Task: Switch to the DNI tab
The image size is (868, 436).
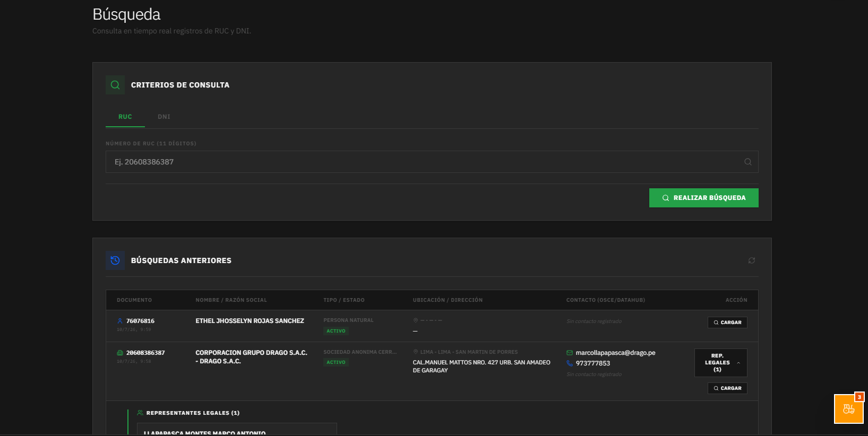Action: 164,117
